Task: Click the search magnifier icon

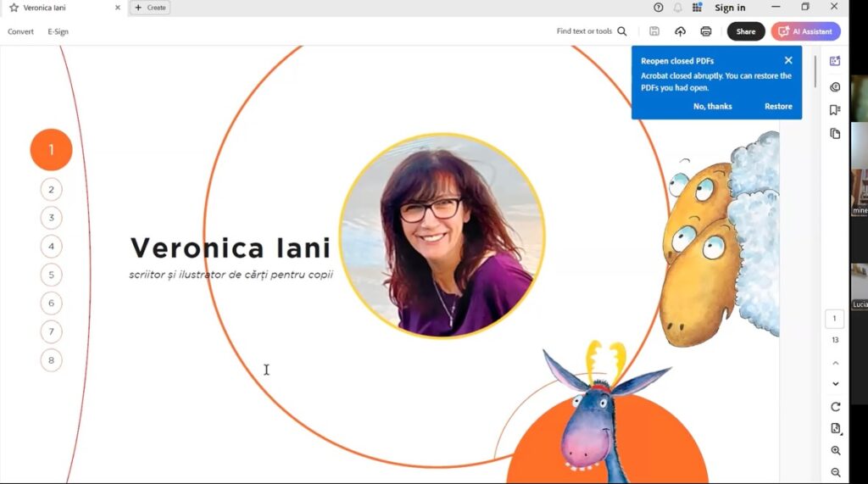Action: point(622,31)
